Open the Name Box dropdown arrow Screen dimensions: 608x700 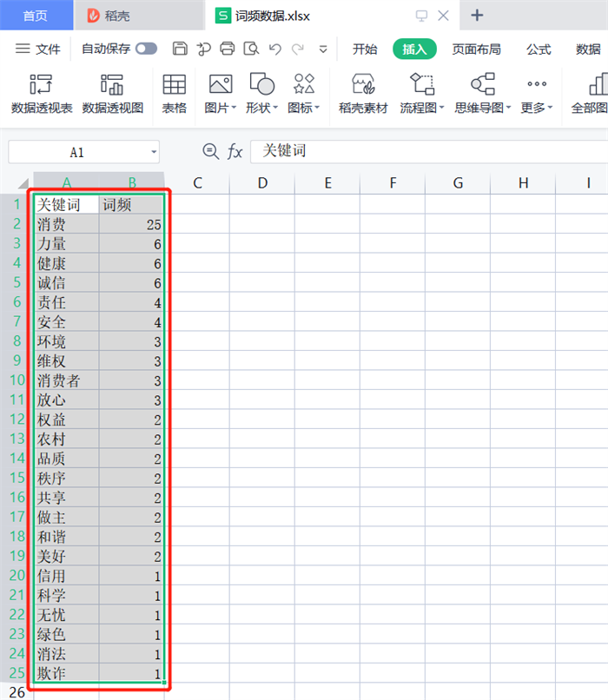point(154,152)
